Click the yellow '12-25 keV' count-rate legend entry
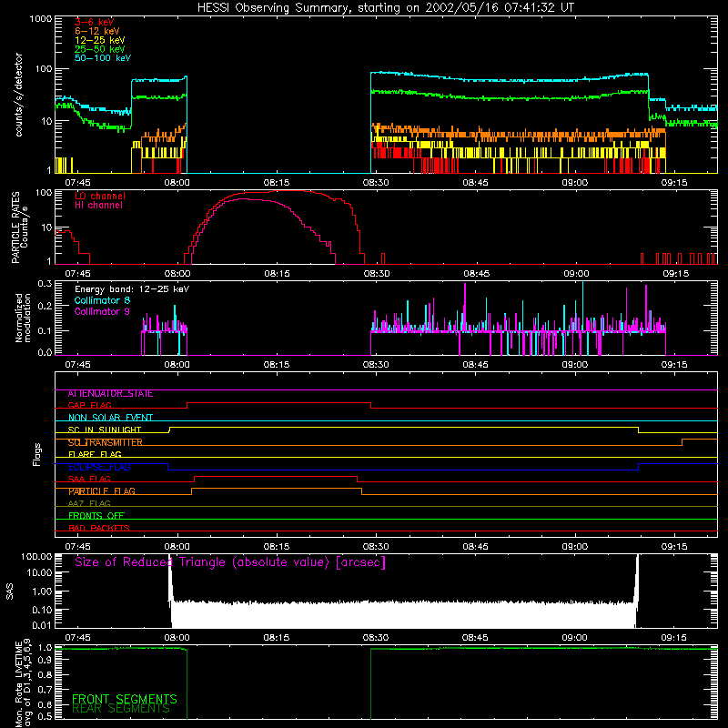This screenshot has height=728, width=728. click(x=100, y=40)
